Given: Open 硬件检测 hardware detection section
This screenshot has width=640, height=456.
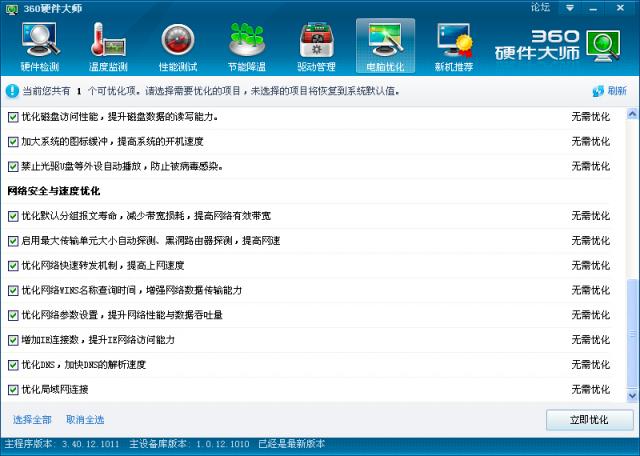Looking at the screenshot, I should coord(40,47).
